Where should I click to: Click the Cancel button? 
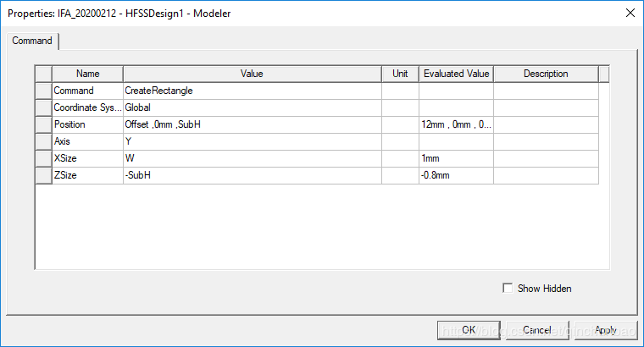537,330
